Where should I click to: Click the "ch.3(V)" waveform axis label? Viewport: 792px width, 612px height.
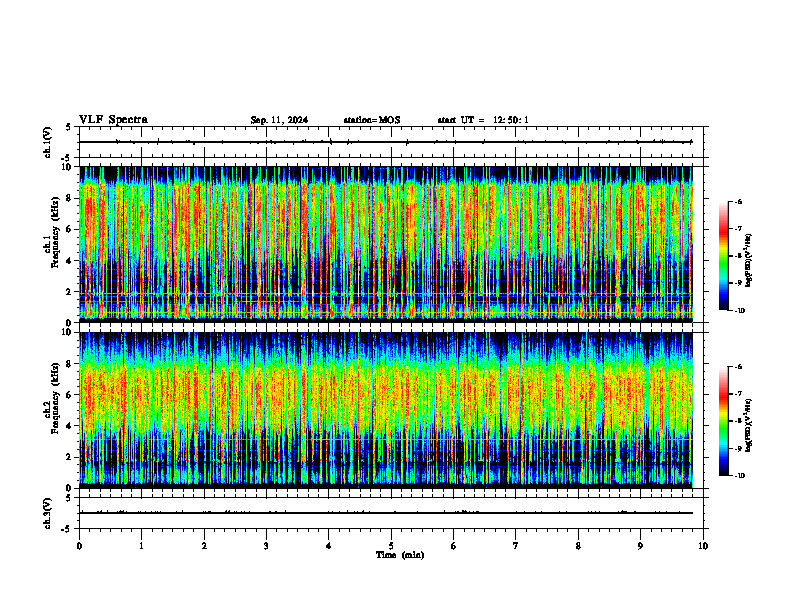[x=47, y=513]
